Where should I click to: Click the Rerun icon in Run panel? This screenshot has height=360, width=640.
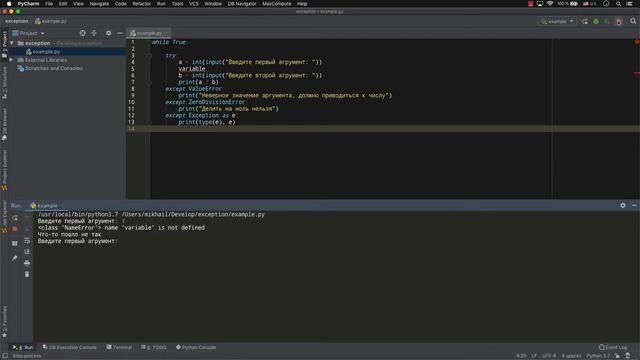(15, 218)
